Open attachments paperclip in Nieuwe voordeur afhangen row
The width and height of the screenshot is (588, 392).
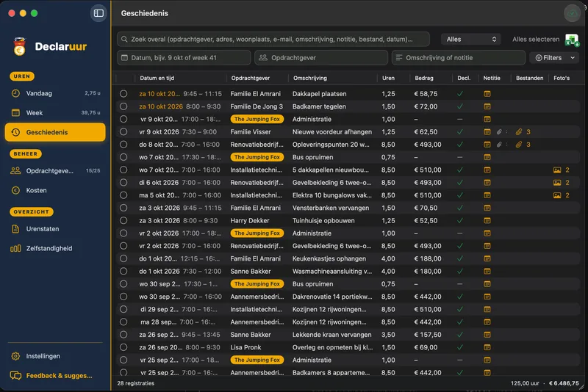point(519,132)
